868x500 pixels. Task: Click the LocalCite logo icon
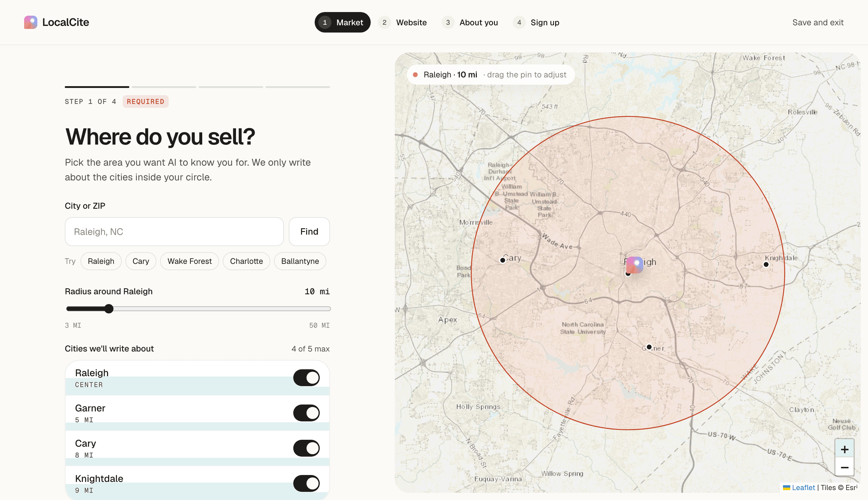tap(30, 22)
